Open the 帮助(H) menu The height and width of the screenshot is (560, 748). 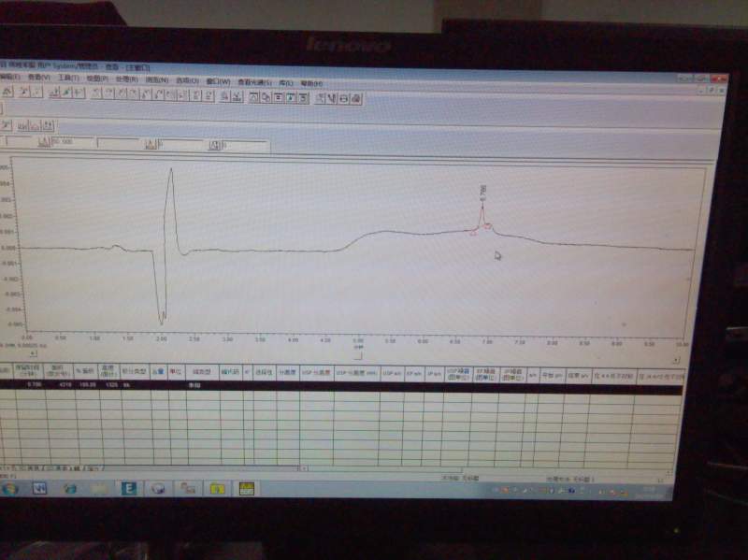coord(311,83)
